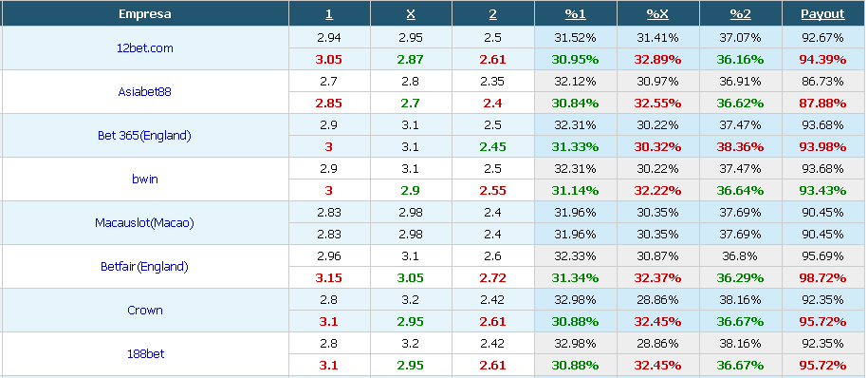
Task: Select bwin's green 93.43% payout cell
Action: tap(822, 191)
